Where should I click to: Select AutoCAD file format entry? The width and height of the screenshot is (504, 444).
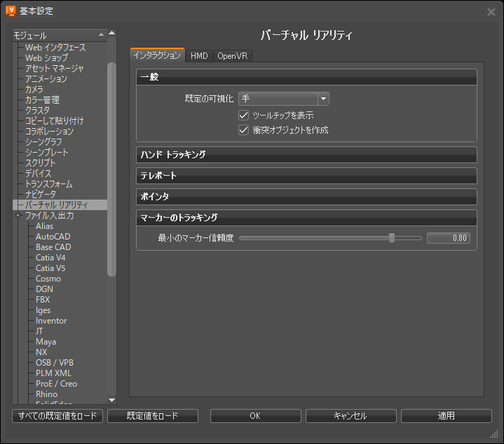click(53, 237)
